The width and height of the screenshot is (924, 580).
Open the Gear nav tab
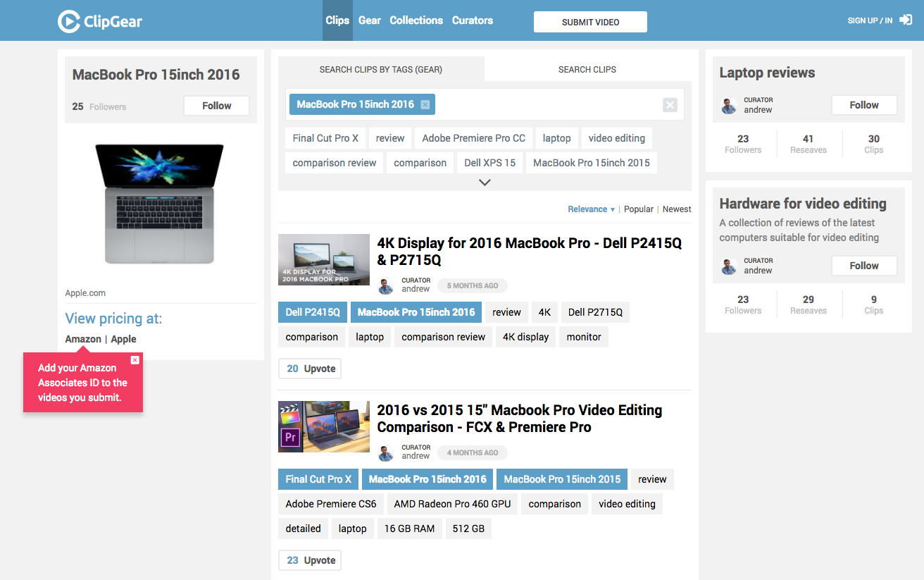coord(370,20)
